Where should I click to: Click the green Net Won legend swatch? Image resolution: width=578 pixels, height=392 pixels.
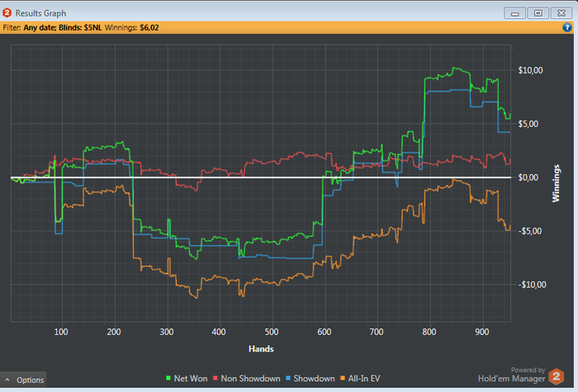click(168, 378)
